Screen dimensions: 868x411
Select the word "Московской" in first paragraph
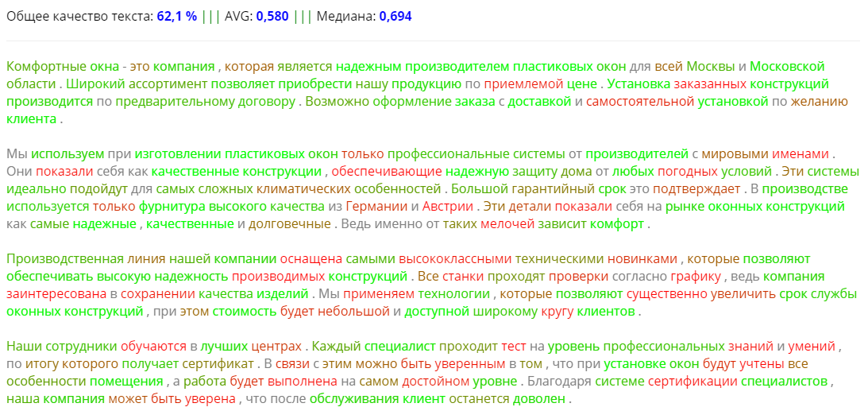(787, 66)
